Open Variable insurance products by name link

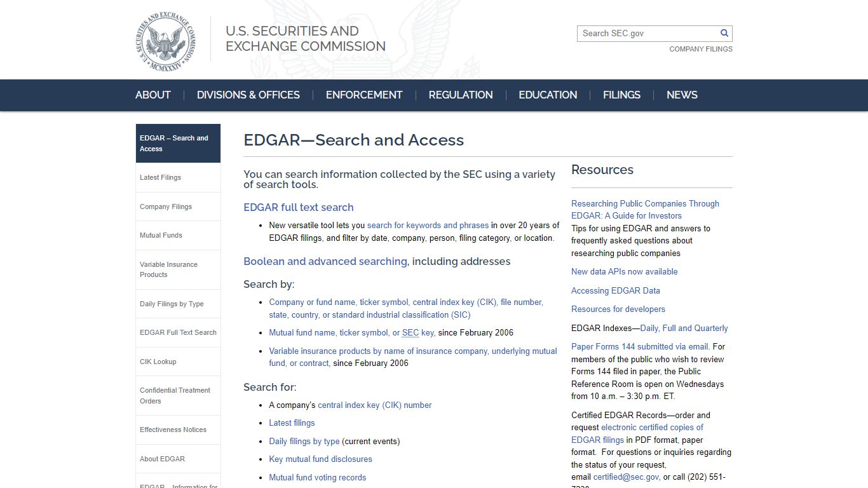coord(413,357)
